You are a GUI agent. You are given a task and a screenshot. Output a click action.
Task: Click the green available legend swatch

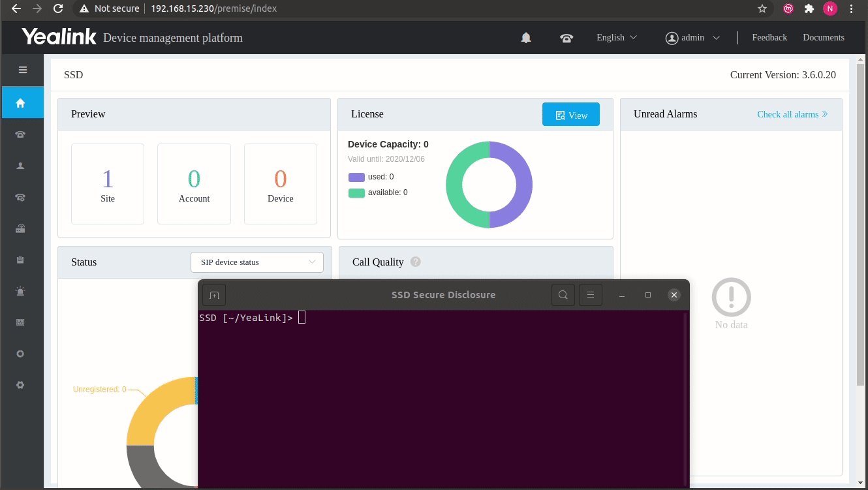356,192
